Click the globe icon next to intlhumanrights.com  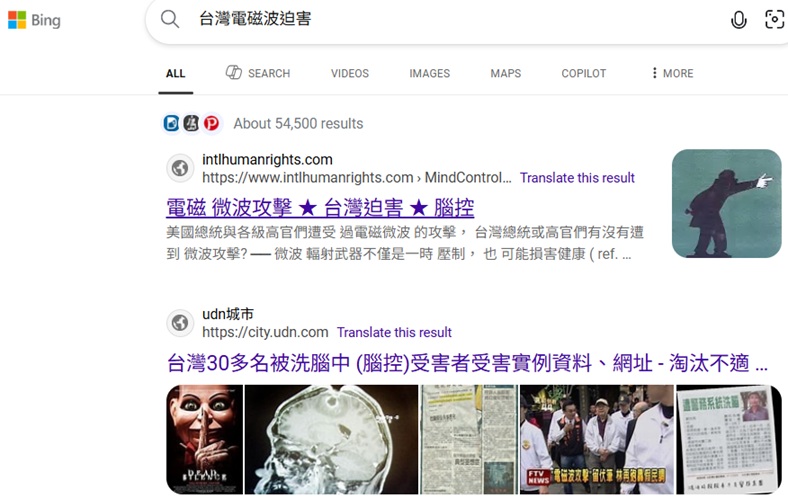pyautogui.click(x=180, y=168)
